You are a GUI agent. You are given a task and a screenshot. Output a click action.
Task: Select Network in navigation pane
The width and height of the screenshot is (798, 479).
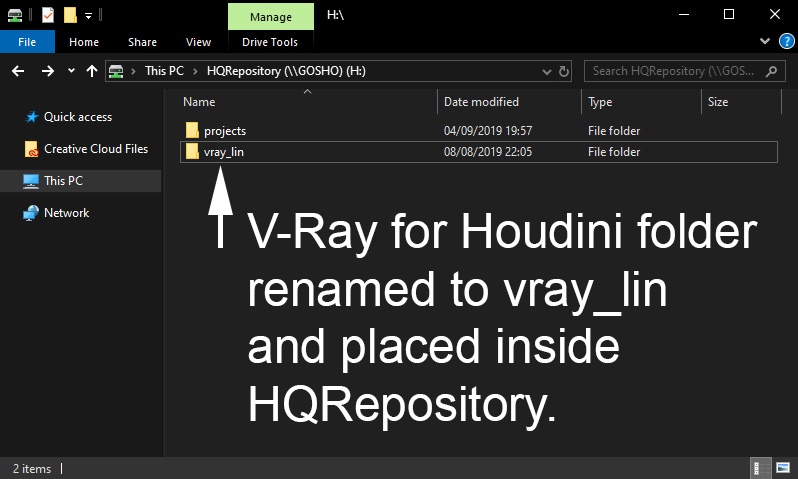[66, 213]
